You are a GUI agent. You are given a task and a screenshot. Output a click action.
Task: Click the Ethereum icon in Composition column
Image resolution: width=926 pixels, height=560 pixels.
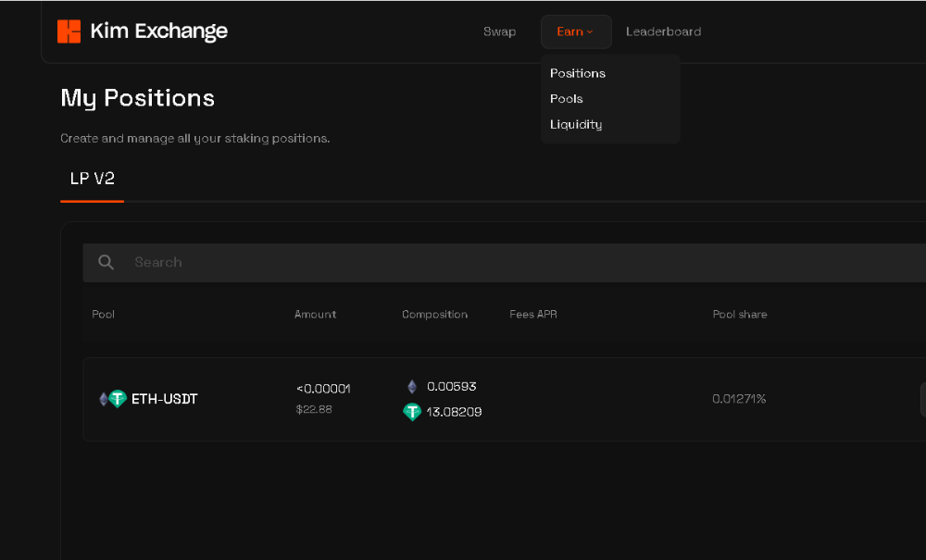[x=412, y=387]
